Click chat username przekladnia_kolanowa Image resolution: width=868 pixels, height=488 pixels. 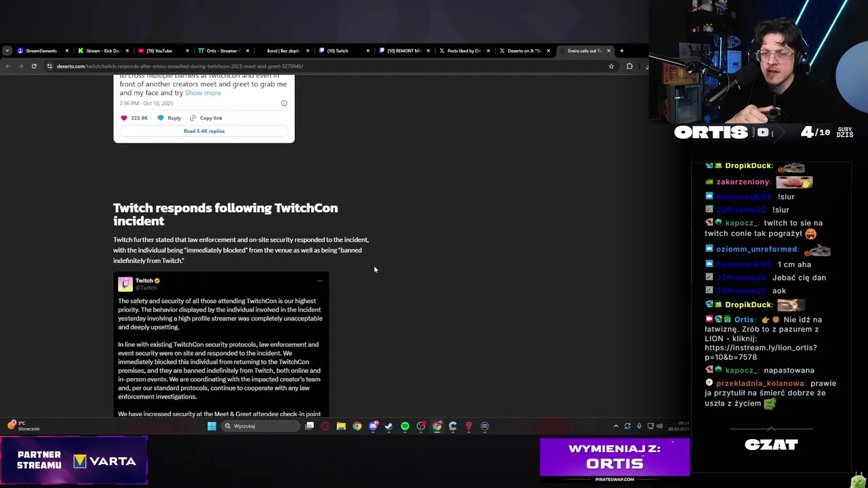[x=761, y=384]
